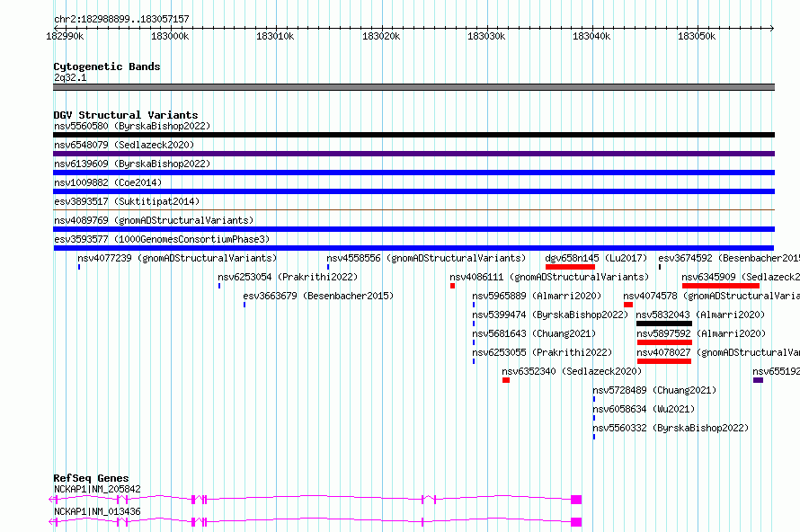Open the nsv4078027 gnomAD red variant bar

(x=663, y=361)
